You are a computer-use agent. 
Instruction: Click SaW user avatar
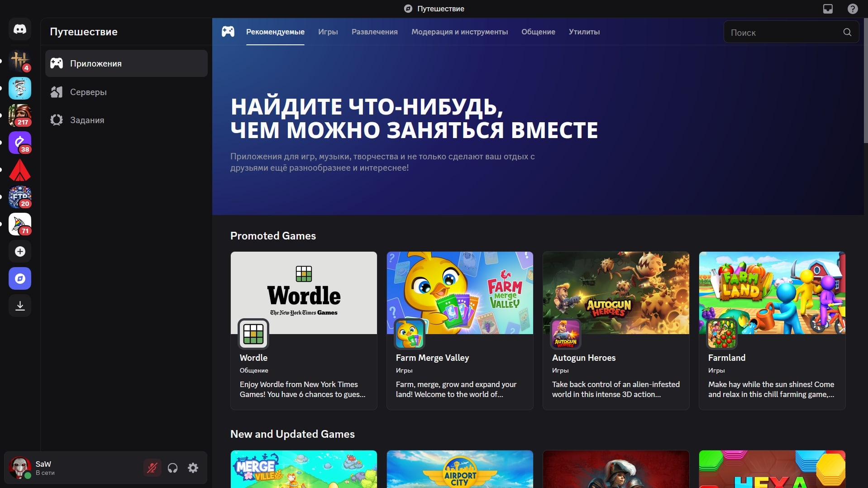pyautogui.click(x=20, y=468)
